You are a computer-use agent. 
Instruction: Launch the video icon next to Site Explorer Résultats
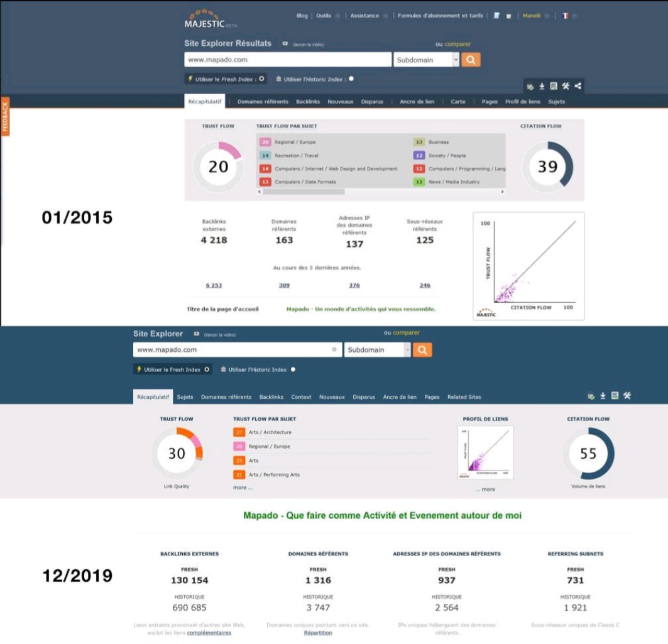(x=285, y=43)
